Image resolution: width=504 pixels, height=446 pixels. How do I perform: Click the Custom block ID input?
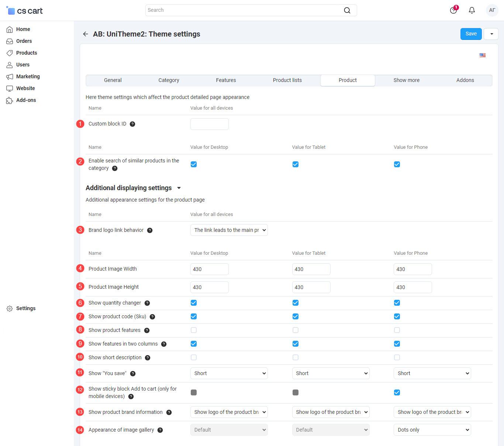[210, 124]
